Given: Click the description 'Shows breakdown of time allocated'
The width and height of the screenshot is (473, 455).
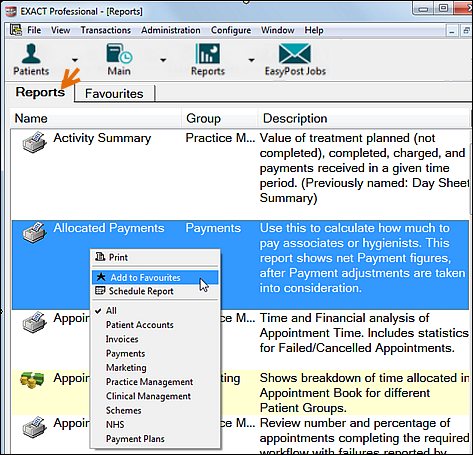Looking at the screenshot, I should (x=364, y=393).
